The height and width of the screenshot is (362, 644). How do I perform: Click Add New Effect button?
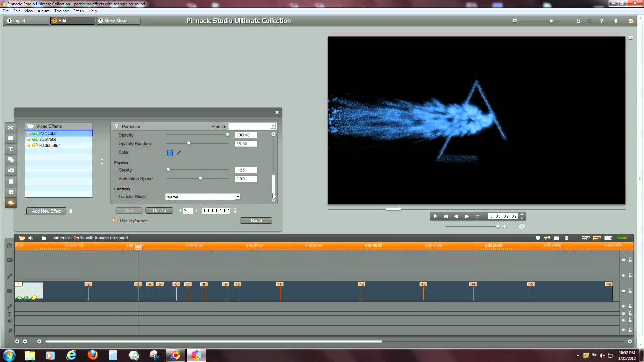(47, 211)
